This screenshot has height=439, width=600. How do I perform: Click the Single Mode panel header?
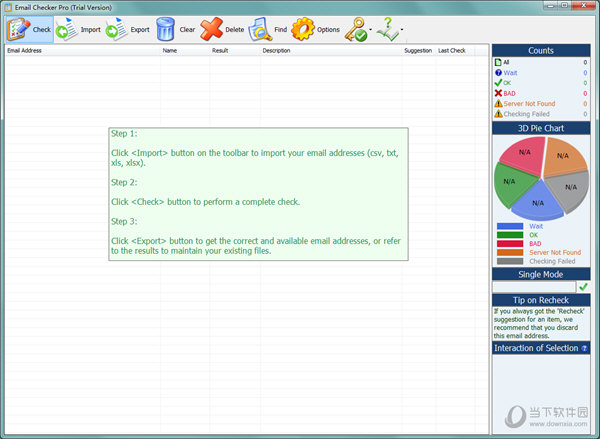[x=541, y=274]
